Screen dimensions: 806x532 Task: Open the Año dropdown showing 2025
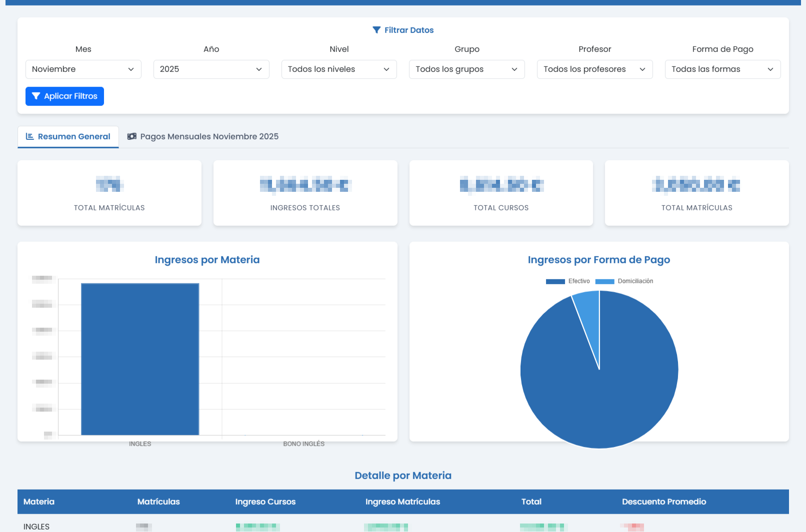[x=211, y=69]
